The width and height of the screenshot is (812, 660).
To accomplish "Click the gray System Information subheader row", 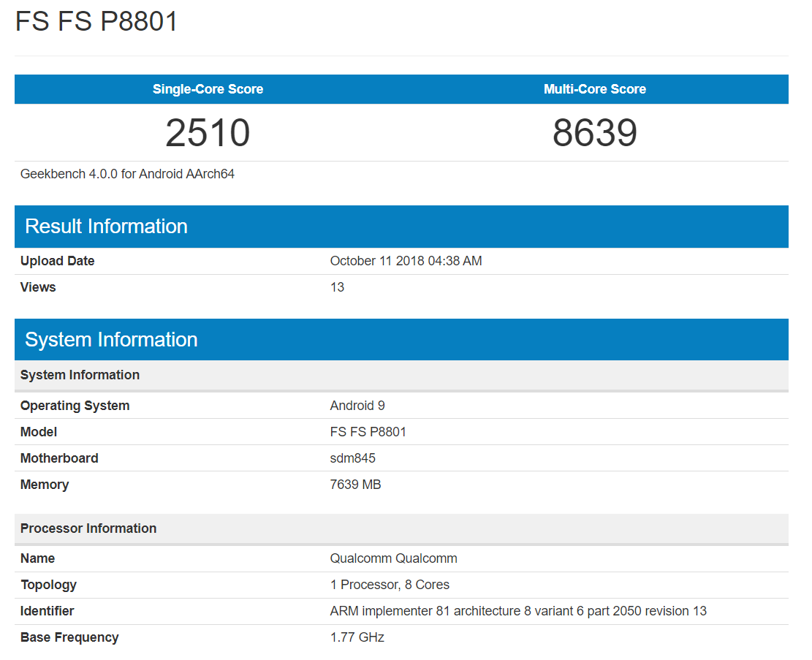I will (x=80, y=375).
